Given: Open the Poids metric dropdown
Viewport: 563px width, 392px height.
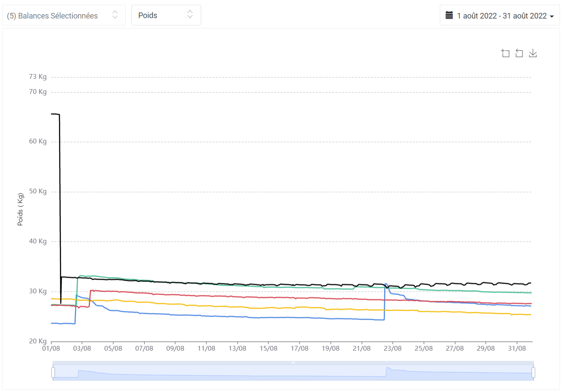Looking at the screenshot, I should coord(166,15).
